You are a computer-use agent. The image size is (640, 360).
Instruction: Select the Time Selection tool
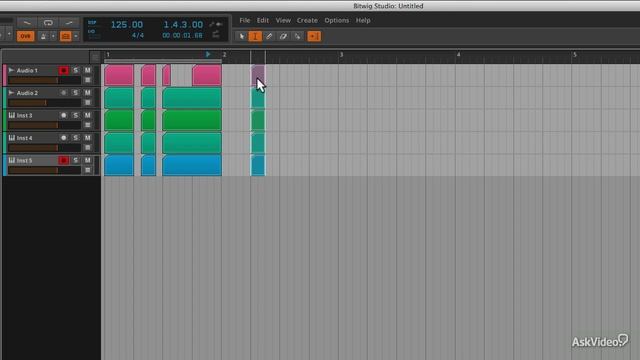pos(255,36)
